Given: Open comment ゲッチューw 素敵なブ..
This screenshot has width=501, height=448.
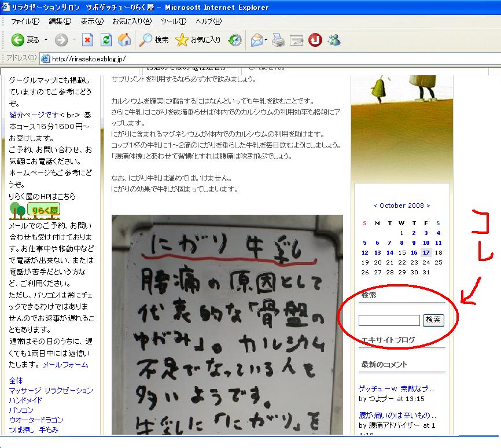Looking at the screenshot, I should pyautogui.click(x=396, y=389).
